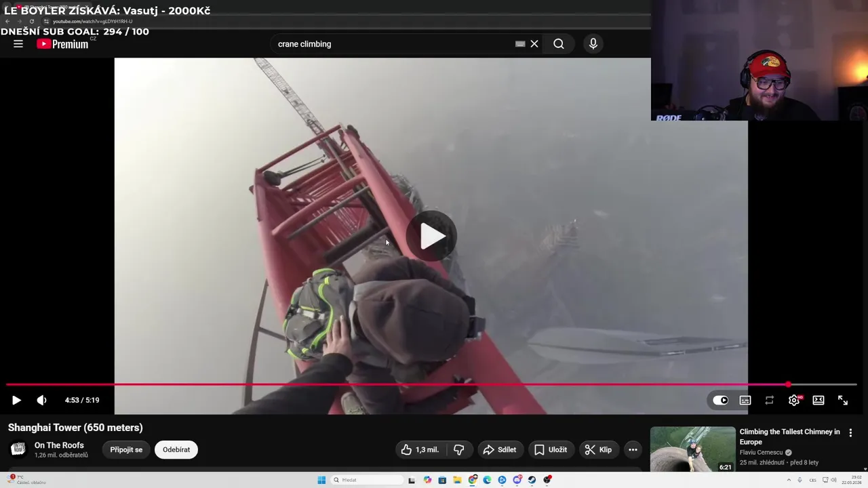Open the On The Roofs channel avatar
Viewport: 868px width, 488px height.
[18, 449]
